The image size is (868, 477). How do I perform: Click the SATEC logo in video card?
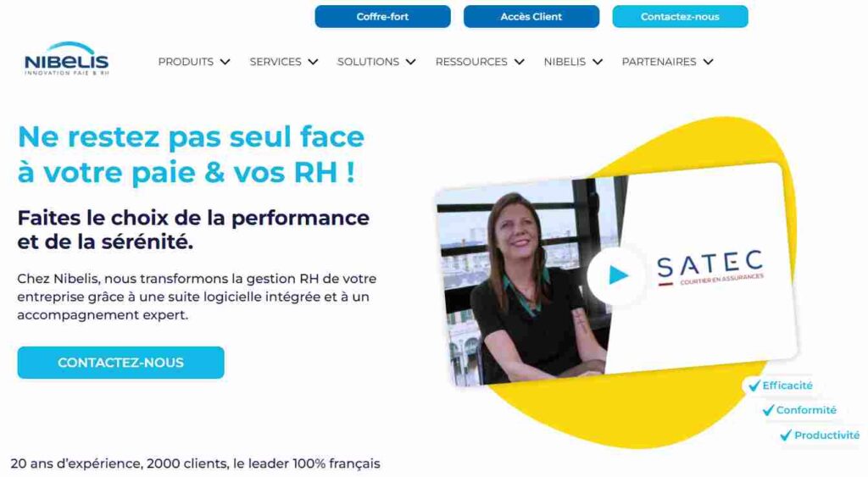(x=711, y=269)
